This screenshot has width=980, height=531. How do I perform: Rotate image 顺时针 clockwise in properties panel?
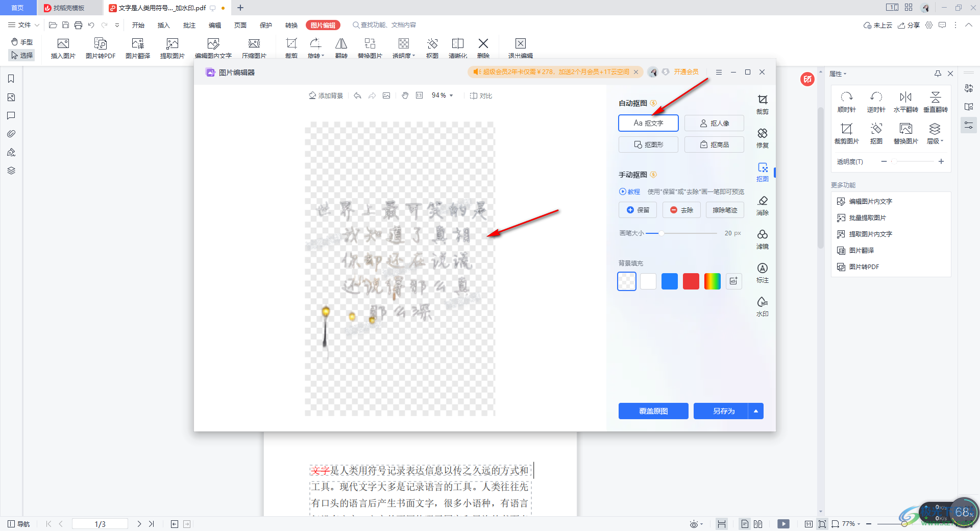(x=847, y=102)
